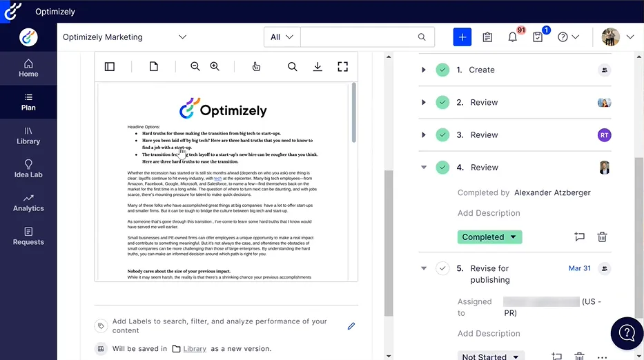Image resolution: width=644 pixels, height=360 pixels.
Task: Click the Optimizely logo in top-left corner
Action: point(12,11)
